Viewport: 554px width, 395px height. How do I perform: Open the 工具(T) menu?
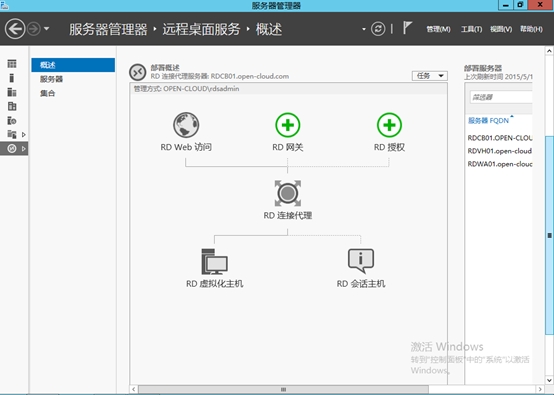pos(471,29)
